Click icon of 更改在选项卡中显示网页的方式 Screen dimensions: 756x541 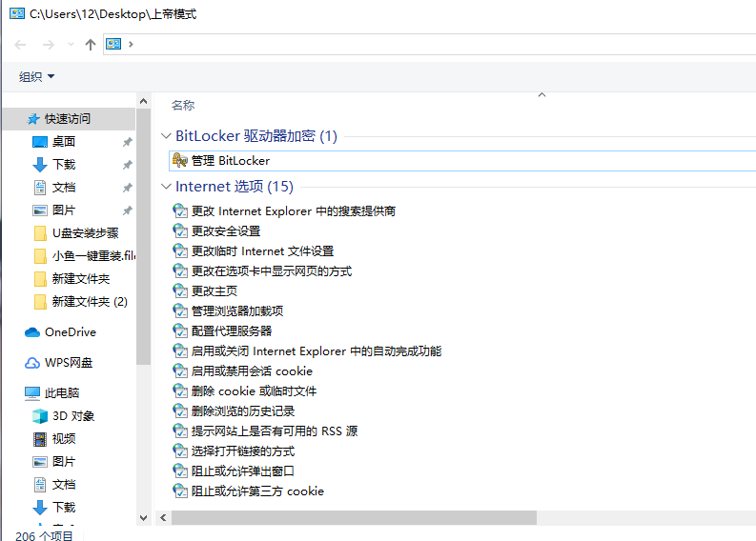pos(180,271)
